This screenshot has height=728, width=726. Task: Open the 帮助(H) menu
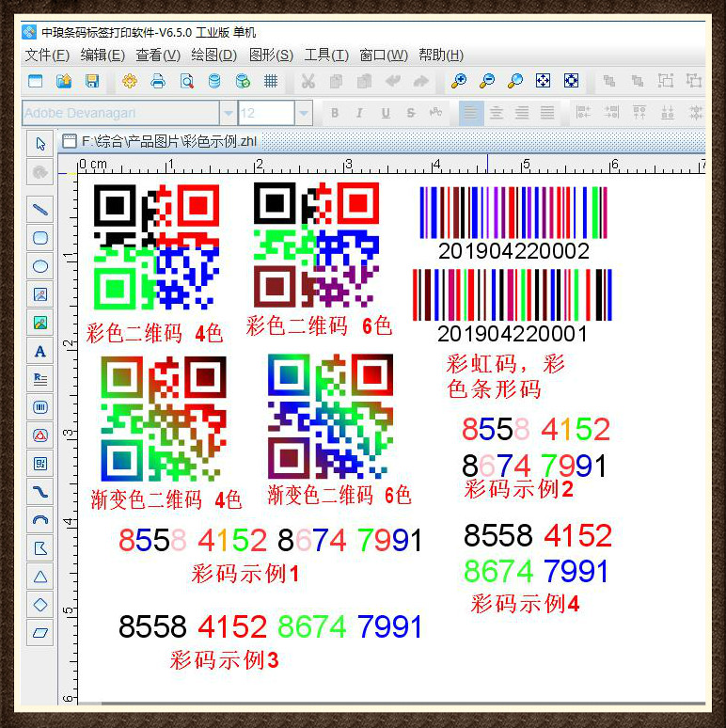pyautogui.click(x=441, y=55)
